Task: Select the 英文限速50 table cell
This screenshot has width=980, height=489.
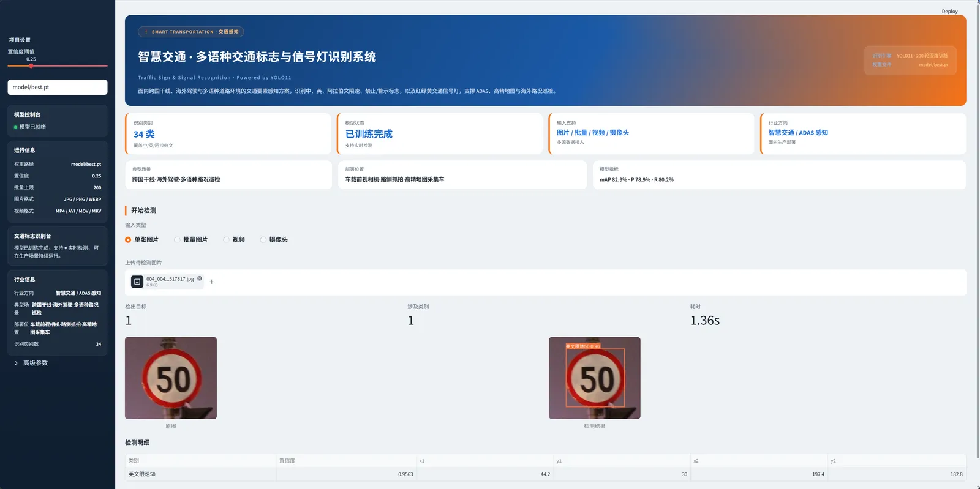Action: coord(201,474)
